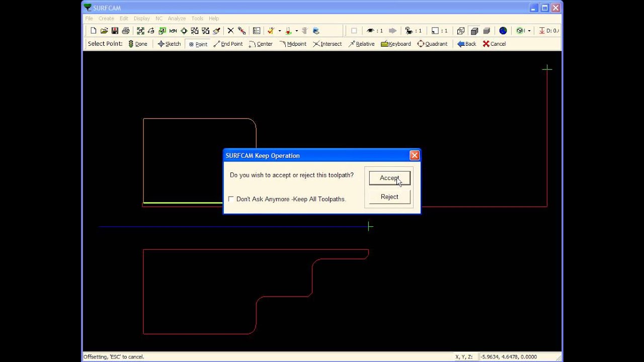Choose Keyboard point entry
Image resolution: width=644 pixels, height=362 pixels.
pos(395,44)
